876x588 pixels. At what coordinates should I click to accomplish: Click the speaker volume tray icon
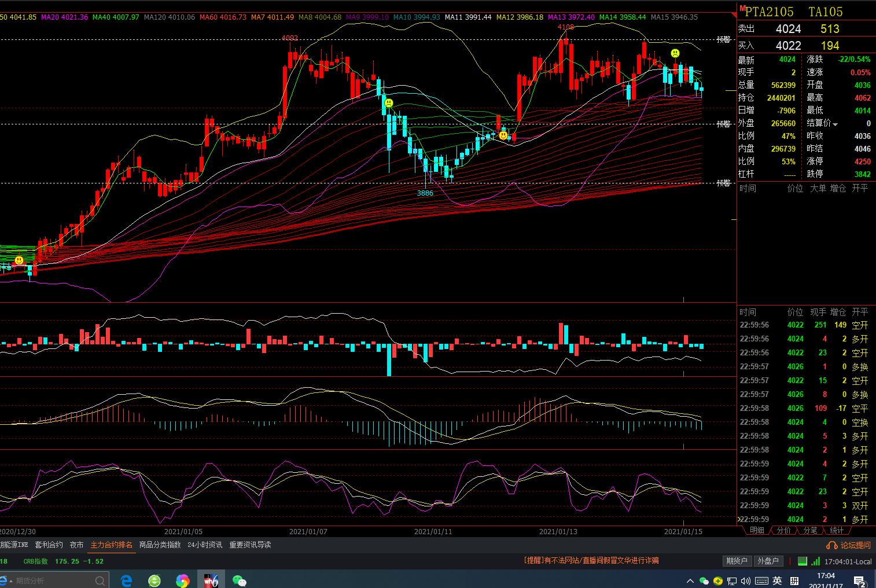tap(746, 581)
